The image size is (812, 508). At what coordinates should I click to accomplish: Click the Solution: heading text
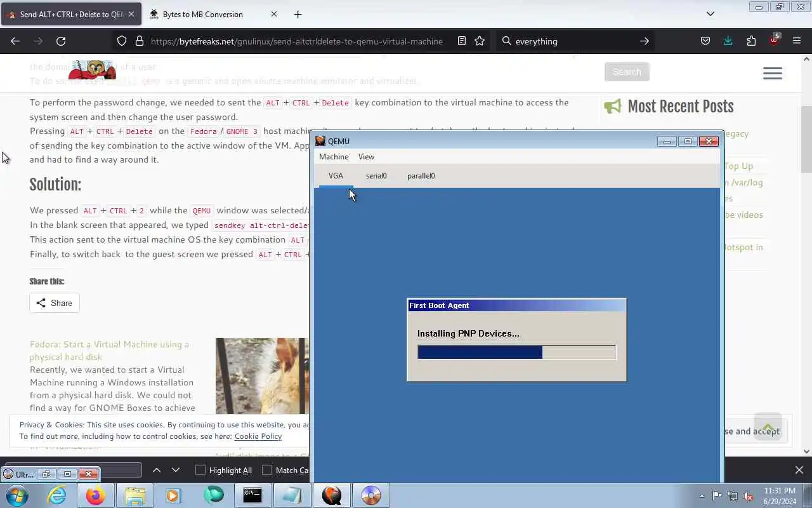(55, 184)
